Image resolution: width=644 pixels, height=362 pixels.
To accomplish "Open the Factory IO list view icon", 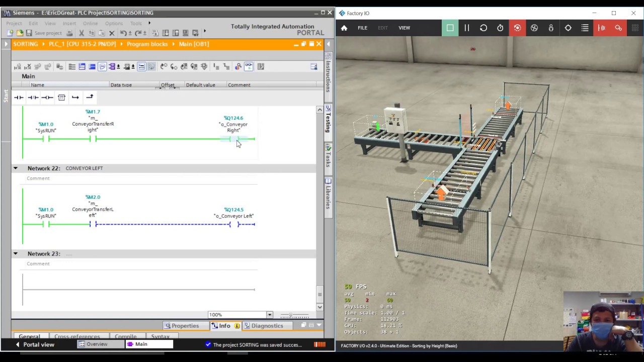I will 585,28.
